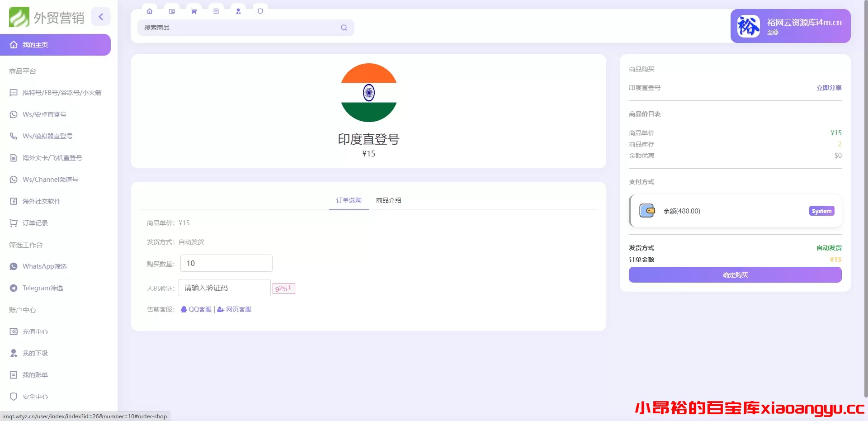Switch to the 商品介绍 tab
Image resolution: width=868 pixels, height=421 pixels.
[388, 200]
